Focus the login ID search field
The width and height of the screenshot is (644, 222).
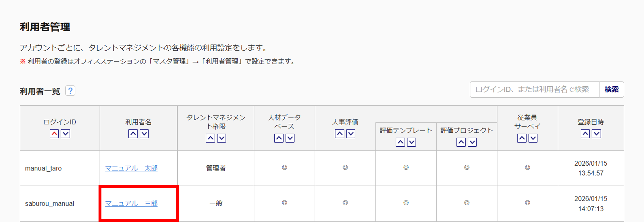point(534,90)
